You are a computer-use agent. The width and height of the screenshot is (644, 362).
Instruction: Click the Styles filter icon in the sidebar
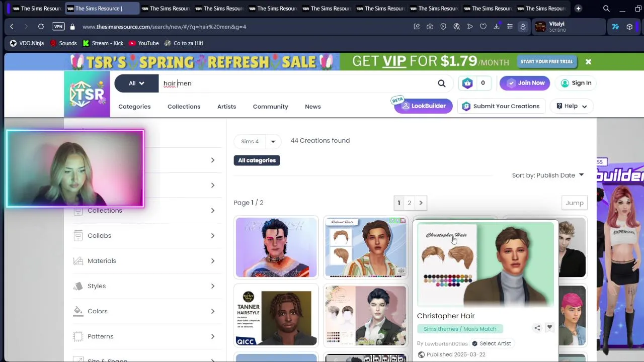[78, 286]
